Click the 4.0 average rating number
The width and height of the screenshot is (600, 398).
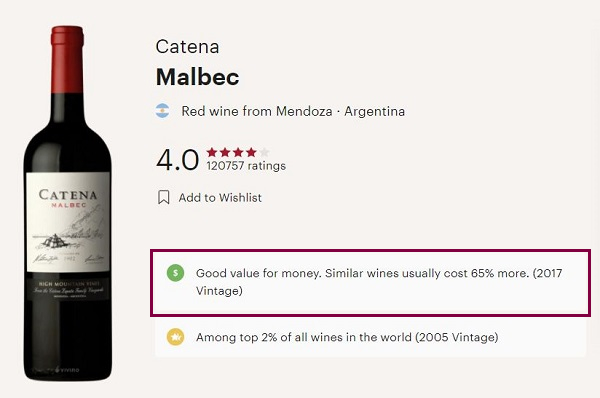(178, 160)
